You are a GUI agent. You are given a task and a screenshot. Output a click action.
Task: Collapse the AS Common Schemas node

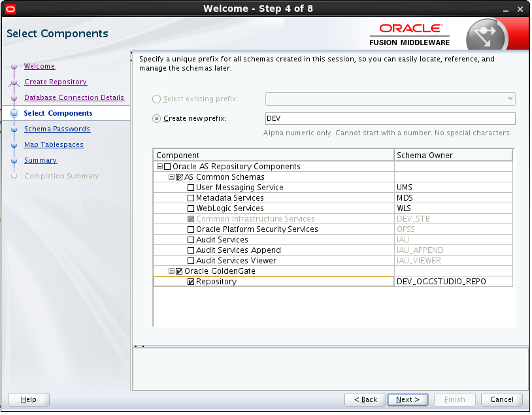pos(172,177)
